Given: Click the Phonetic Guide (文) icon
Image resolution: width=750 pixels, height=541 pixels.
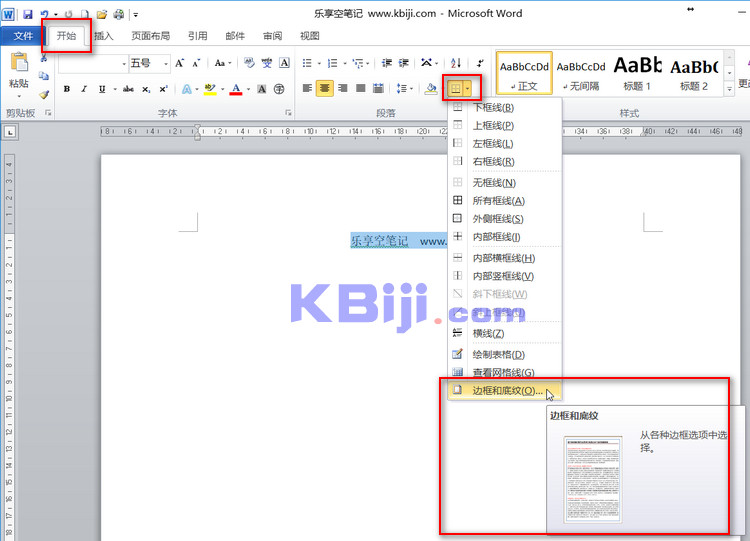Looking at the screenshot, I should [x=266, y=63].
